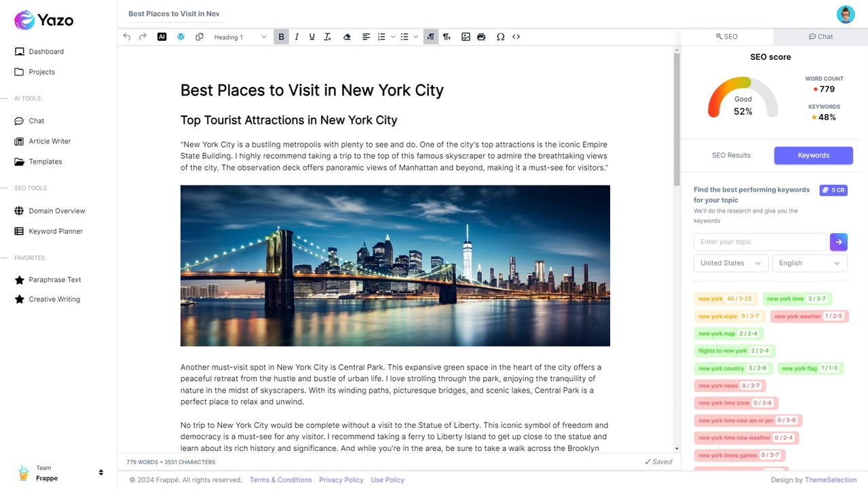
Task: Click the 'new york state' keyword tag
Action: coord(729,316)
